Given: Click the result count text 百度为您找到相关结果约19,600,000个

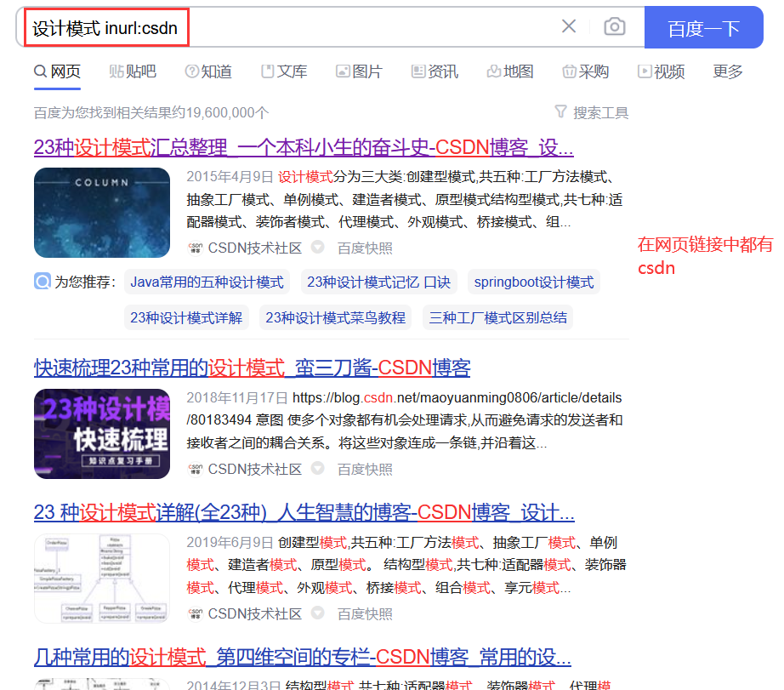Looking at the screenshot, I should point(151,112).
